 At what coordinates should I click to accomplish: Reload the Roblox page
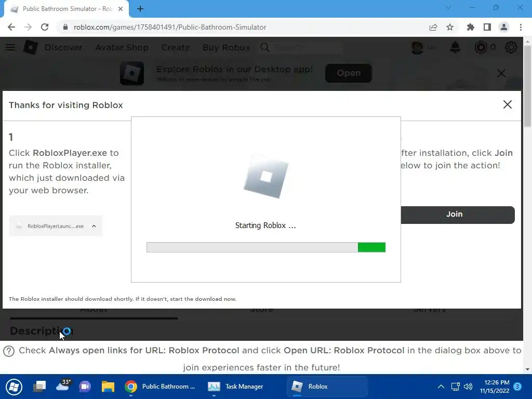tap(45, 27)
